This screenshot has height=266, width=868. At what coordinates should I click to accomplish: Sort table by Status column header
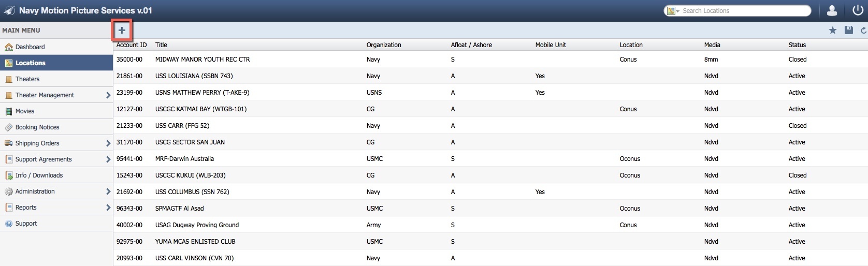point(797,45)
